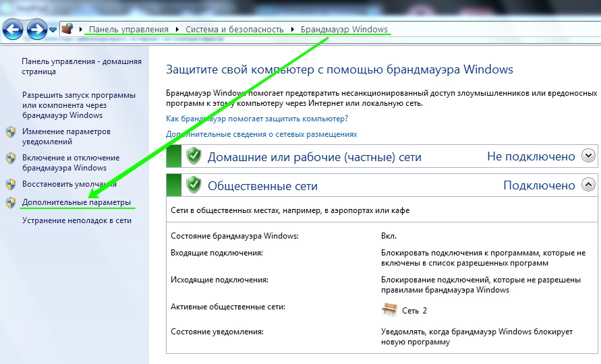Screen dimensions: 601x364
Task: Click the bench icon next to Сеть 2
Action: pos(389,309)
